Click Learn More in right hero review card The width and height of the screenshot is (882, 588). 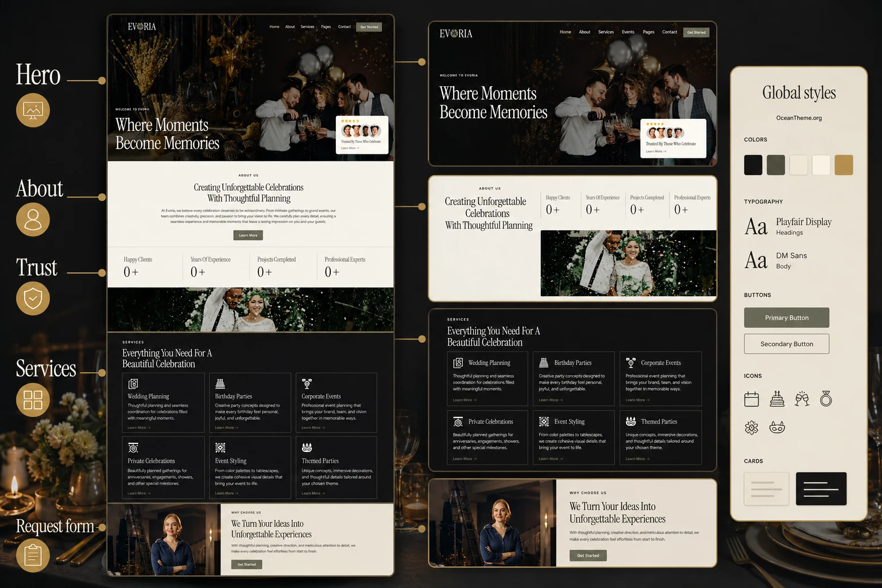[656, 152]
